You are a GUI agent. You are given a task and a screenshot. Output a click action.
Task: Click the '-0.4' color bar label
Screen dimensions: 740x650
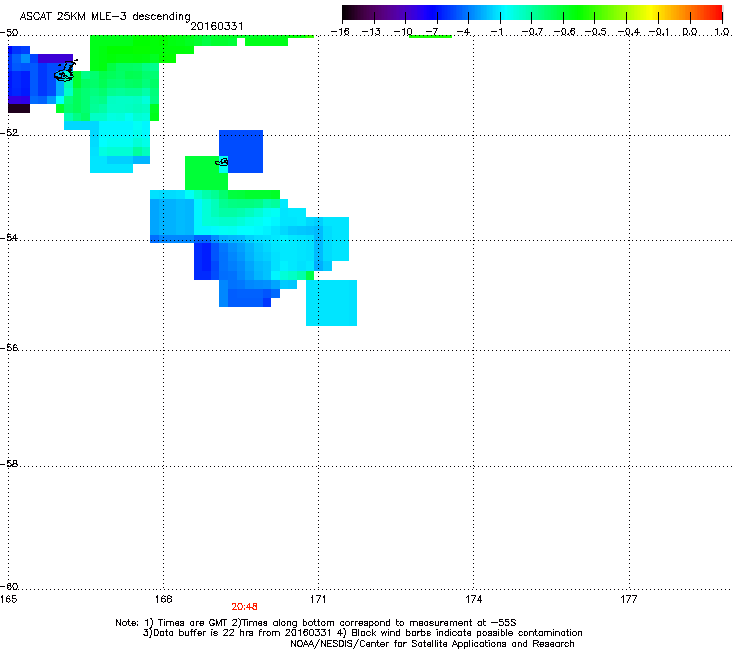coord(629,32)
